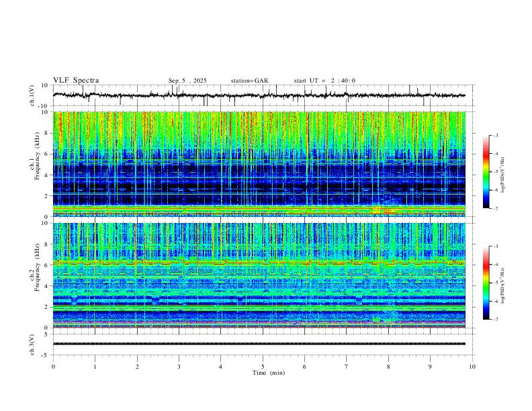The height and width of the screenshot is (411, 532).
Task: Click time axis tick label "1"
Action: [x=95, y=367]
